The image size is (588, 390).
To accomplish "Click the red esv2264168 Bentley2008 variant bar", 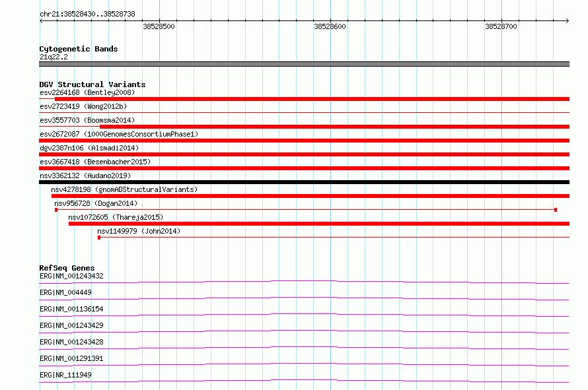I will pyautogui.click(x=312, y=99).
